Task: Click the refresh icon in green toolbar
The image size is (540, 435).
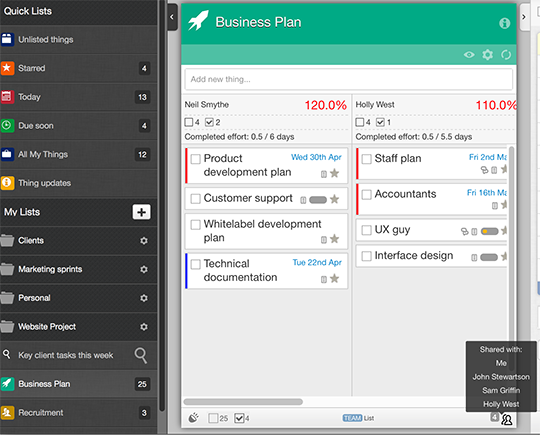Action: [506, 54]
